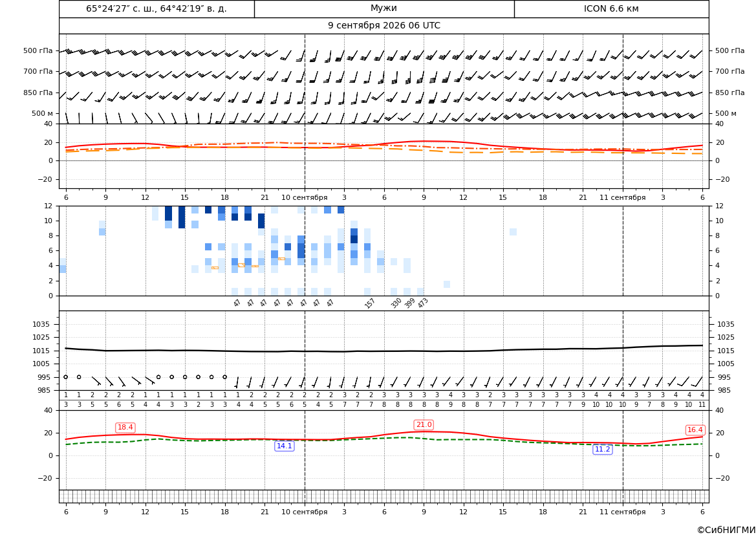Click the 9 сентября 2026 06 UTC header
The height and width of the screenshot is (535, 756).
[383, 26]
